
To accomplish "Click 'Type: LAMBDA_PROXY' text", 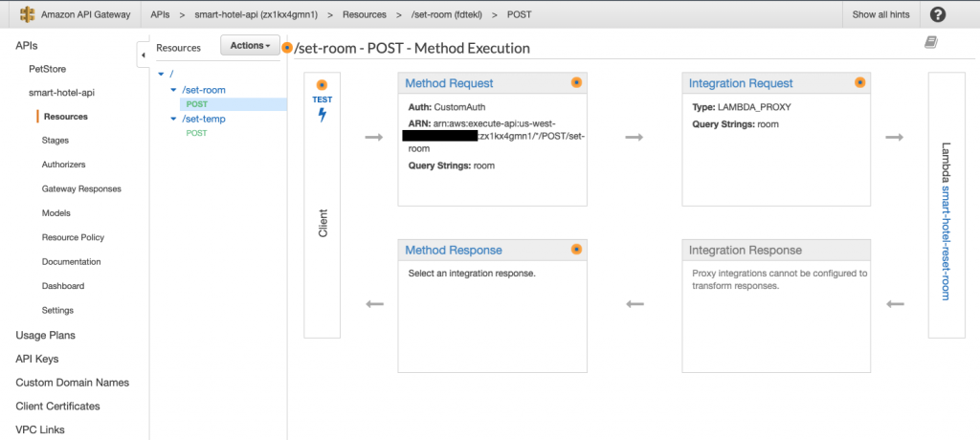I will coord(742,107).
